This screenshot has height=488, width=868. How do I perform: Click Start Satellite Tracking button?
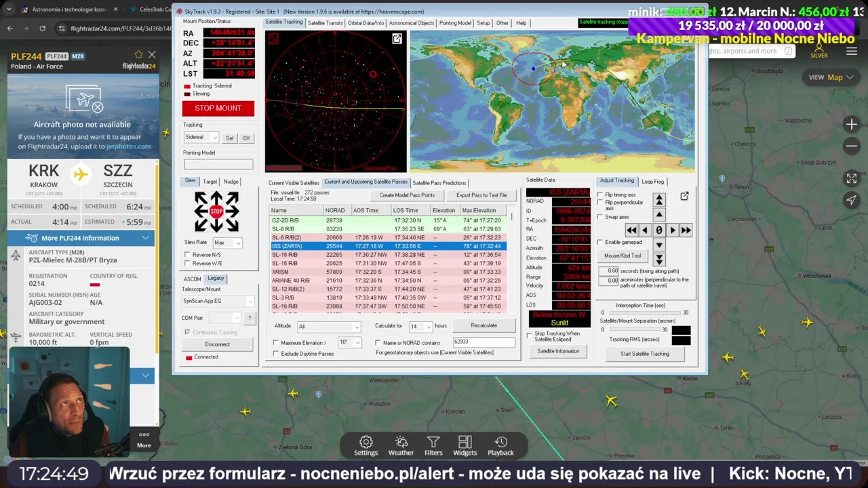pos(644,354)
